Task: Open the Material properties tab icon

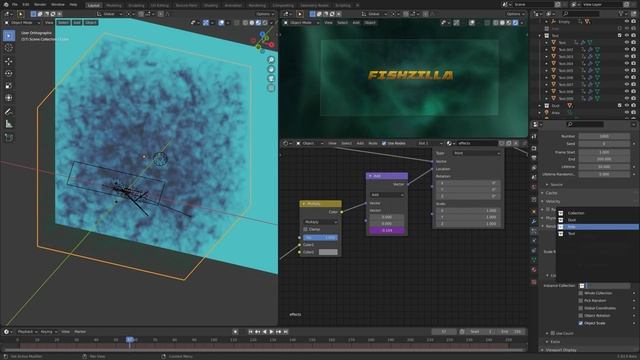Action: pyautogui.click(x=534, y=270)
